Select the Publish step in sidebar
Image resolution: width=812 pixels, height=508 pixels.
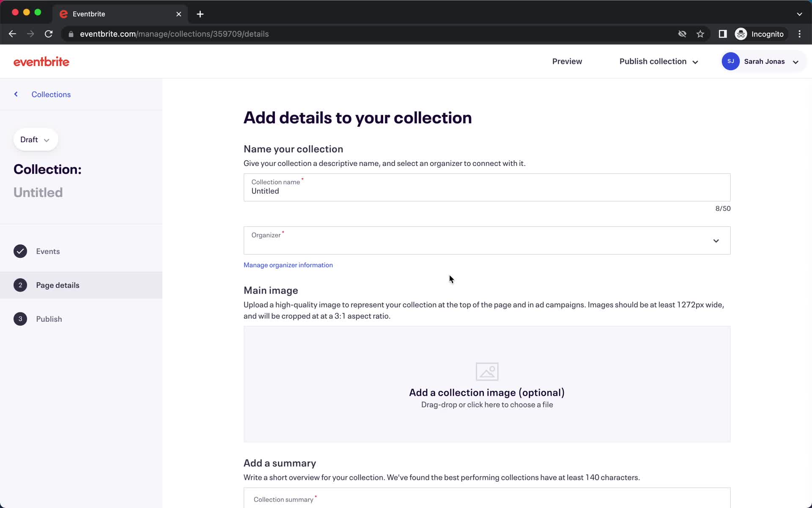click(49, 318)
